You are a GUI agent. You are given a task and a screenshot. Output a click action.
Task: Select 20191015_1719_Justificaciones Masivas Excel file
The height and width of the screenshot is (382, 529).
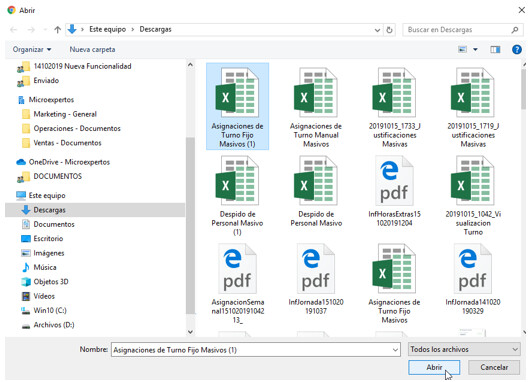click(473, 106)
